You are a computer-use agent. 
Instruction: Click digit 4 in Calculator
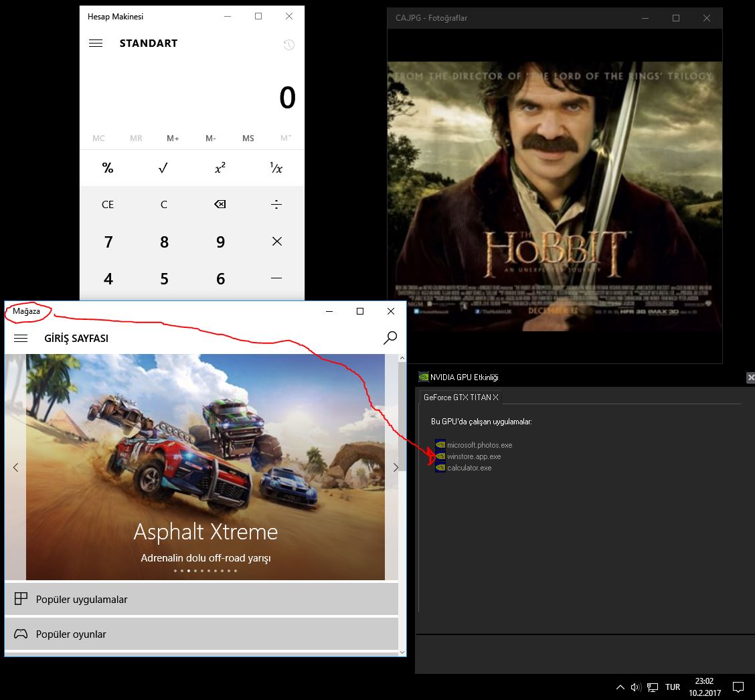(x=108, y=278)
